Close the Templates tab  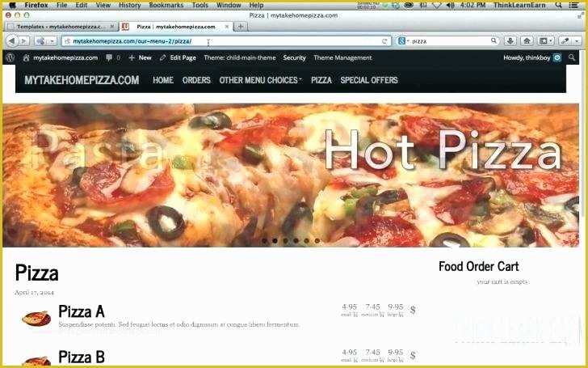click(x=111, y=27)
